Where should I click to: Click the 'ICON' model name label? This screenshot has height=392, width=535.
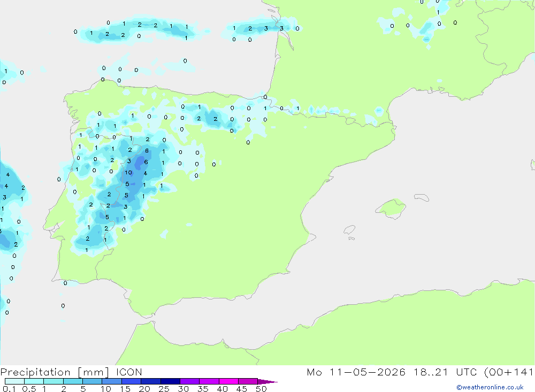pyautogui.click(x=129, y=372)
